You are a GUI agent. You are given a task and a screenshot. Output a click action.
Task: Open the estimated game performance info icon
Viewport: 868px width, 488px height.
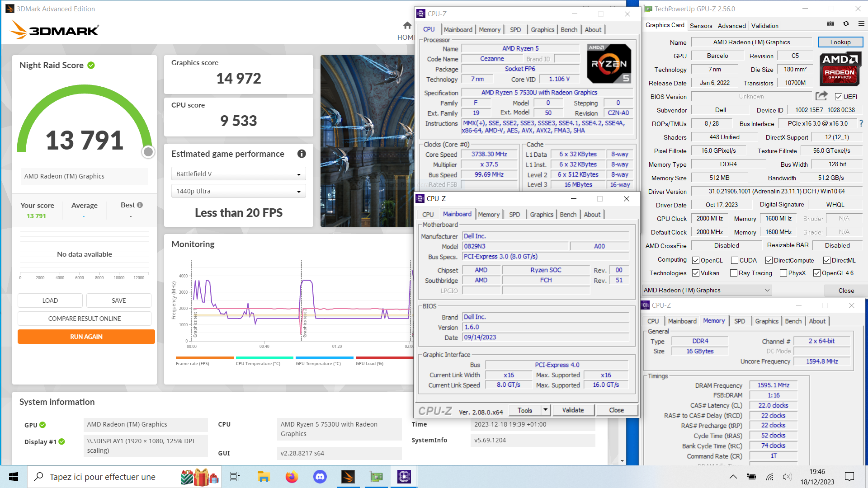pyautogui.click(x=302, y=154)
